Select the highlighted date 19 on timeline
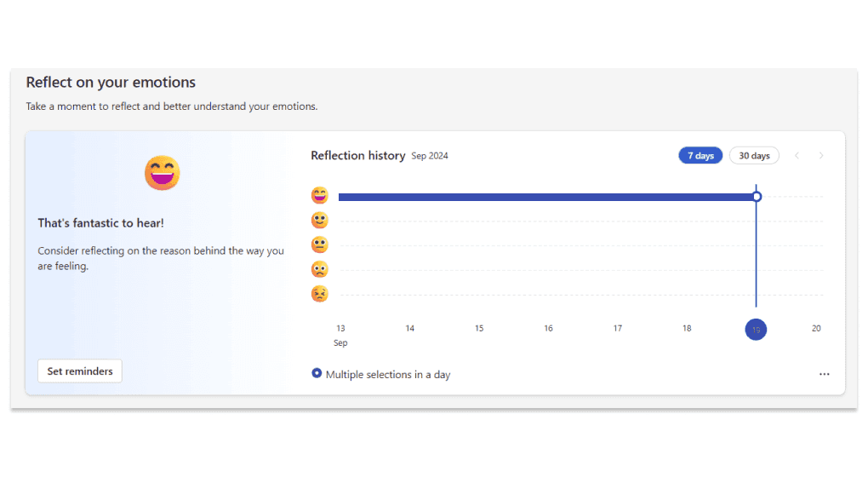Image resolution: width=868 pixels, height=477 pixels. [756, 330]
